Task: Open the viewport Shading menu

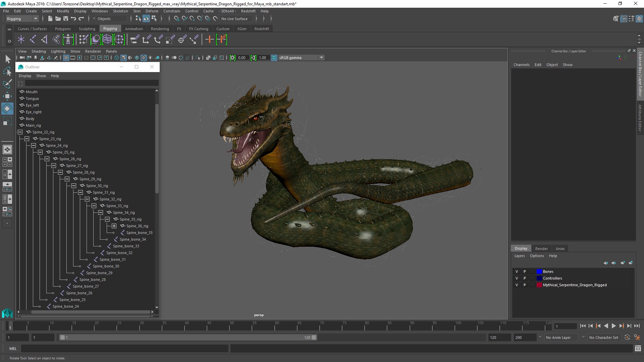Action: pyautogui.click(x=39, y=51)
